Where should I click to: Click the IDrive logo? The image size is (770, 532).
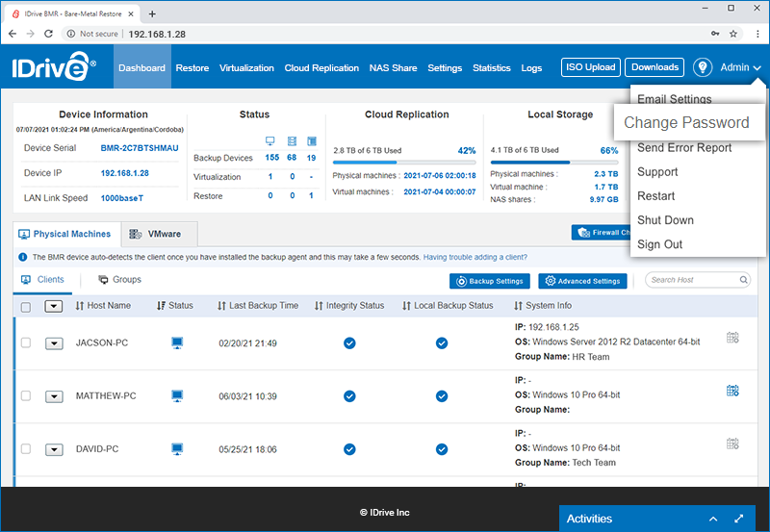point(54,67)
